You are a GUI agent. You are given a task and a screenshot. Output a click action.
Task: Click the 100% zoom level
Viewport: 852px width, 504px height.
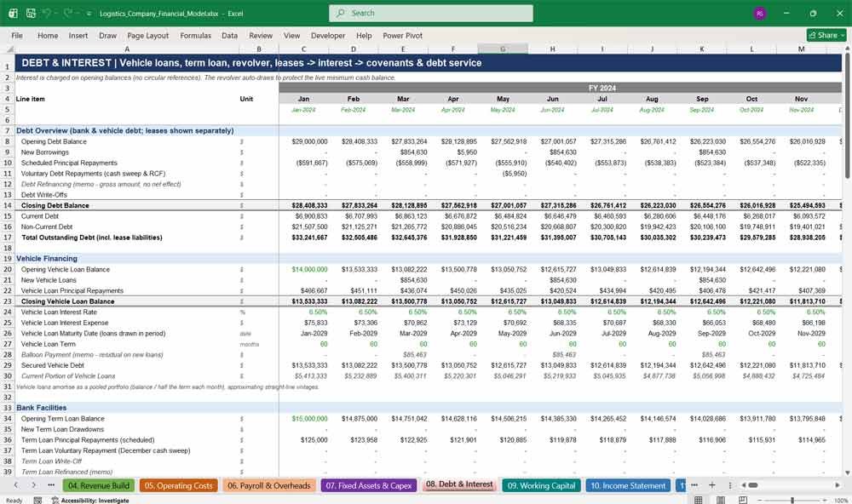click(841, 501)
